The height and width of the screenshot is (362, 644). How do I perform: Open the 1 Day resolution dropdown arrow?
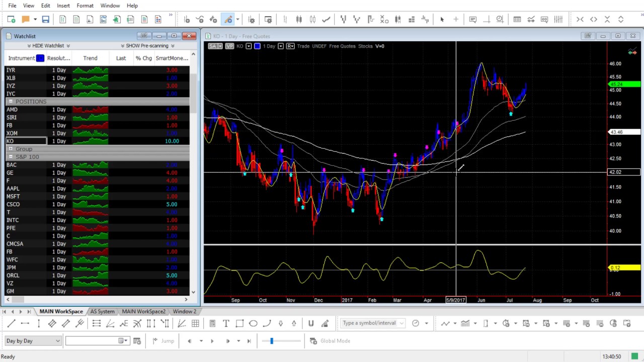pos(281,46)
